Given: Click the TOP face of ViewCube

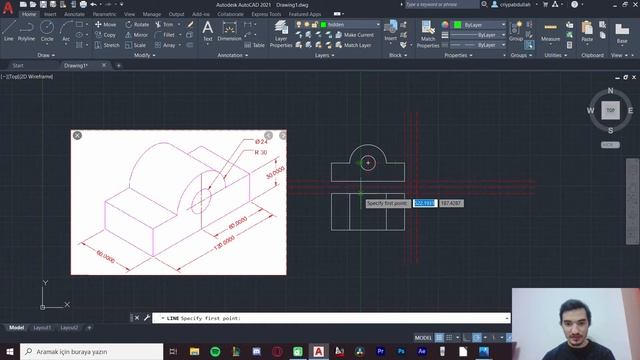Looking at the screenshot, I should point(610,110).
